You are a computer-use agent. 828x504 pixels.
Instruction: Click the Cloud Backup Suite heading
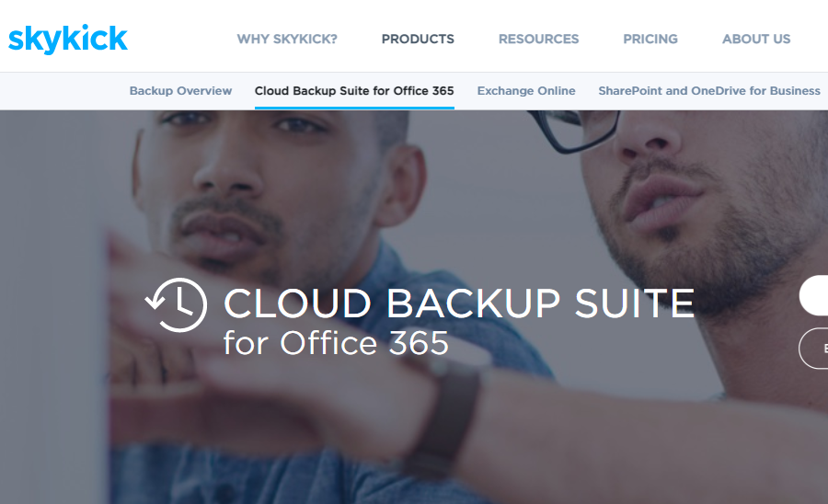459,304
